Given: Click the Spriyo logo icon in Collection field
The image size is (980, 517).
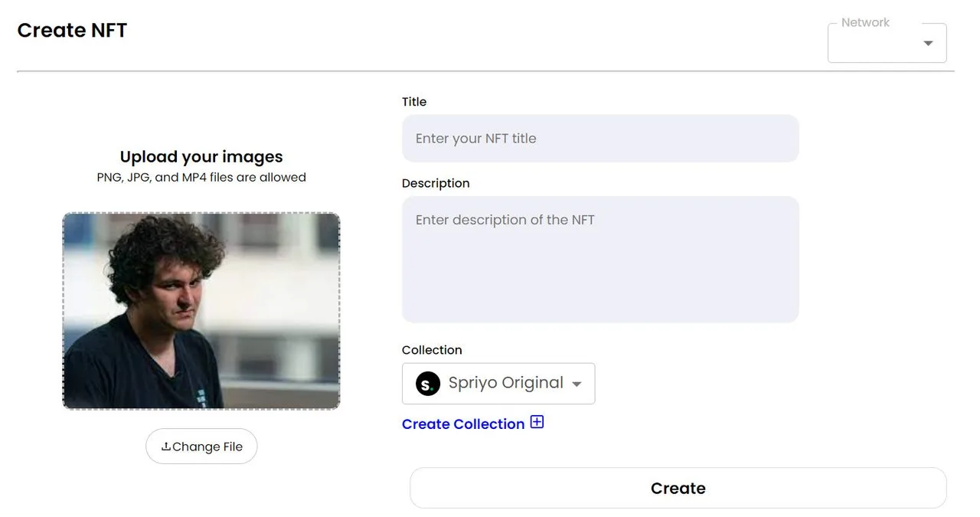Looking at the screenshot, I should 428,383.
